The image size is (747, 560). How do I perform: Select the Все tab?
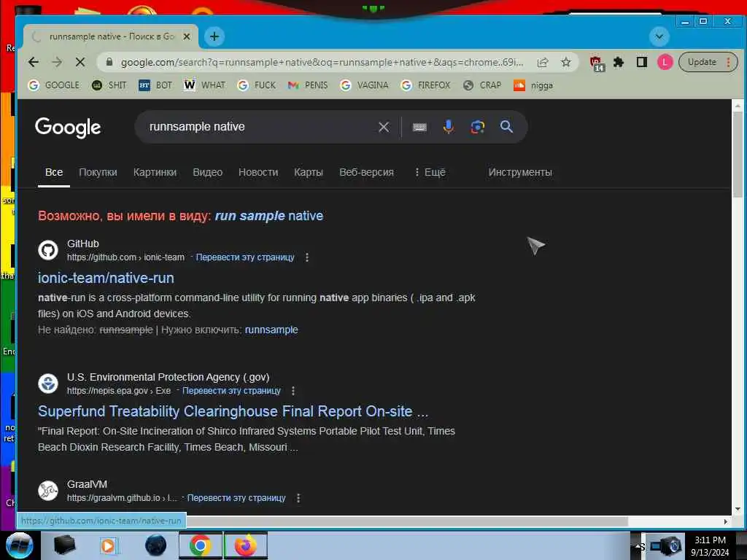[54, 172]
